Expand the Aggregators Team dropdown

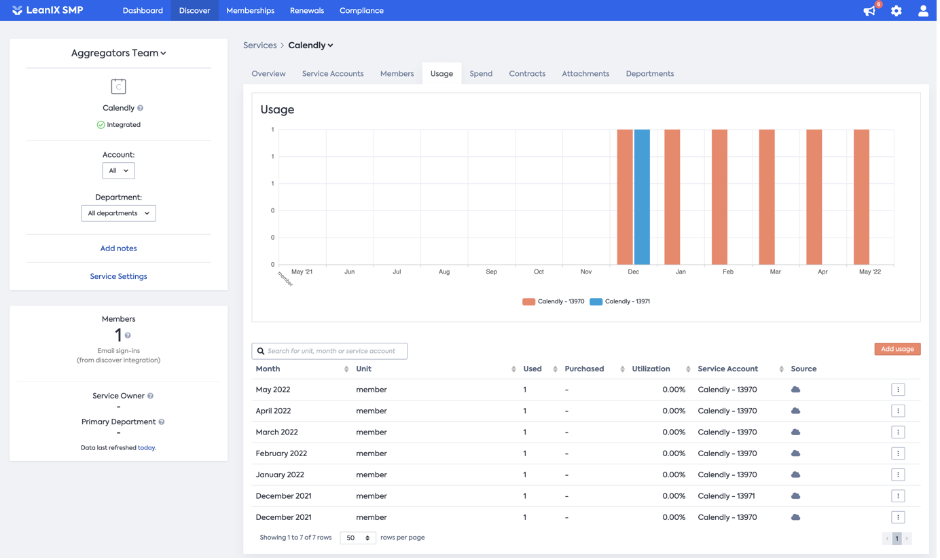[x=119, y=53]
